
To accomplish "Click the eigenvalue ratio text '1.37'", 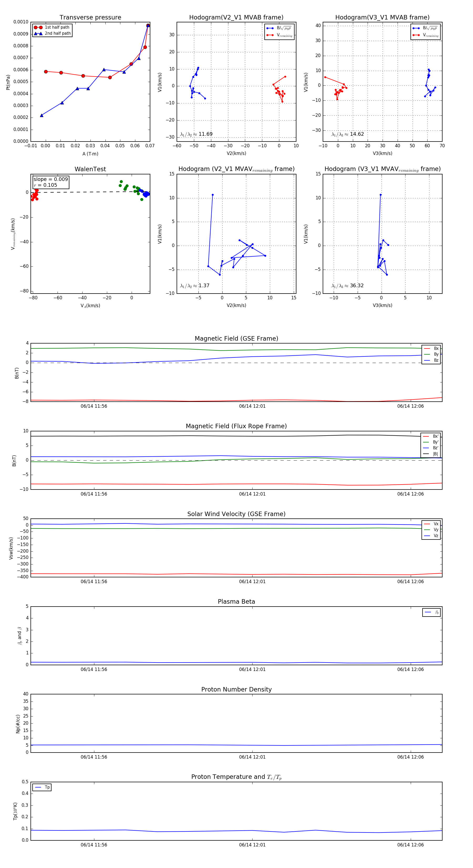I will click(204, 286).
